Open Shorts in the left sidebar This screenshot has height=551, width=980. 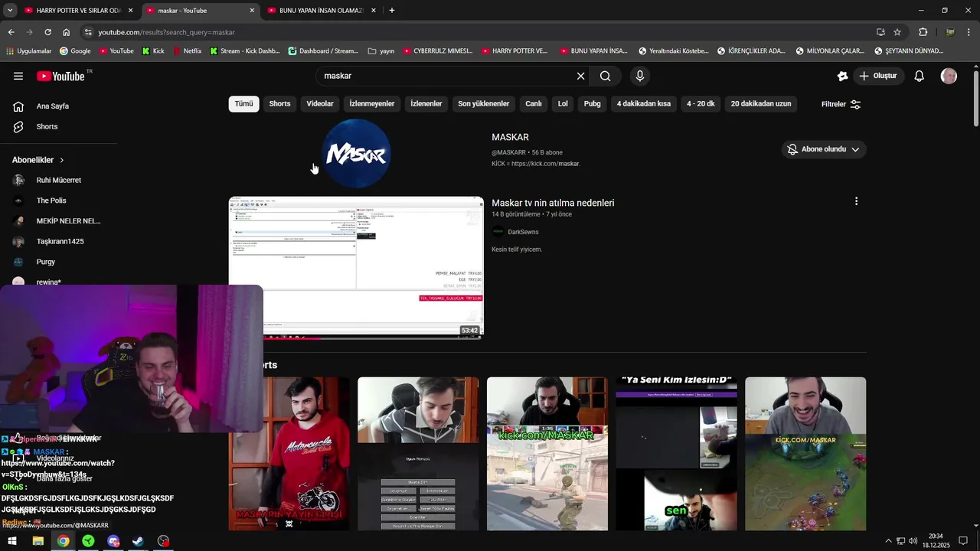pyautogui.click(x=47, y=126)
